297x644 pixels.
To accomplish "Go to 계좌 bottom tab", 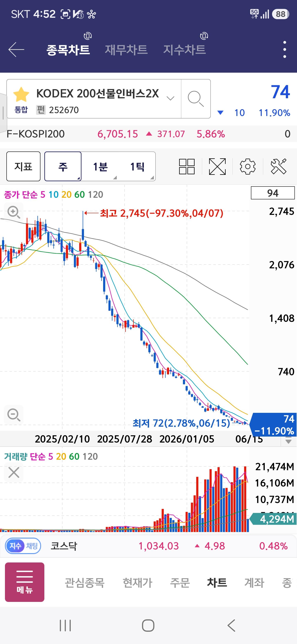I will [254, 582].
